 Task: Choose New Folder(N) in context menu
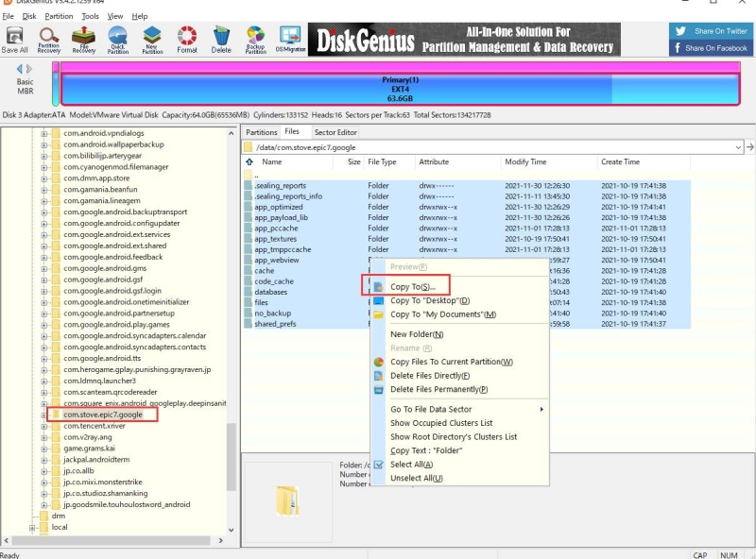pyautogui.click(x=417, y=334)
